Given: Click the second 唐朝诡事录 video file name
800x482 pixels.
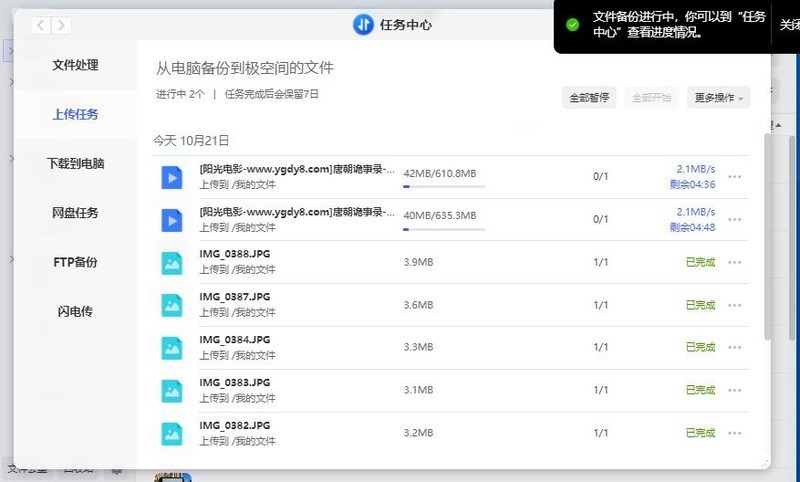Looking at the screenshot, I should pos(297,212).
